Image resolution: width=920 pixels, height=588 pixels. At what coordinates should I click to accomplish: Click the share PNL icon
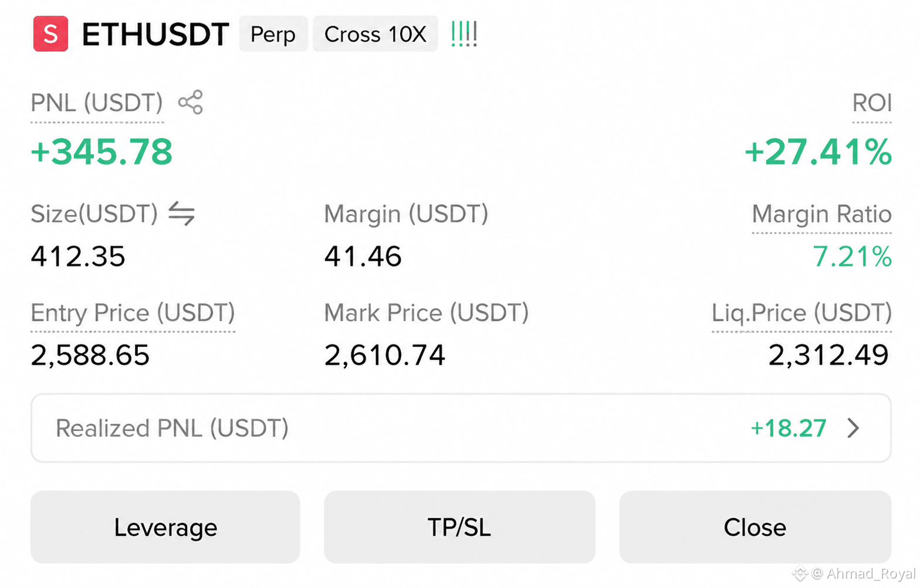tap(191, 102)
